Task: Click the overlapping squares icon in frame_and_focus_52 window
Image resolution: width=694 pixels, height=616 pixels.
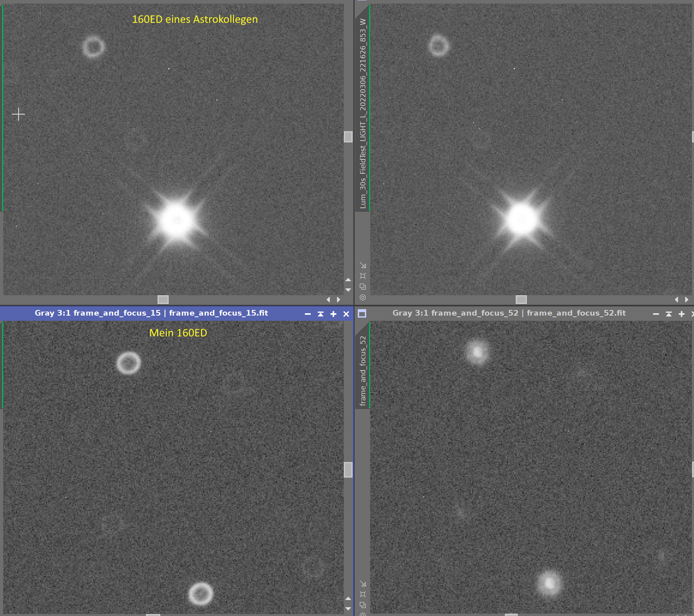Action: [x=363, y=605]
